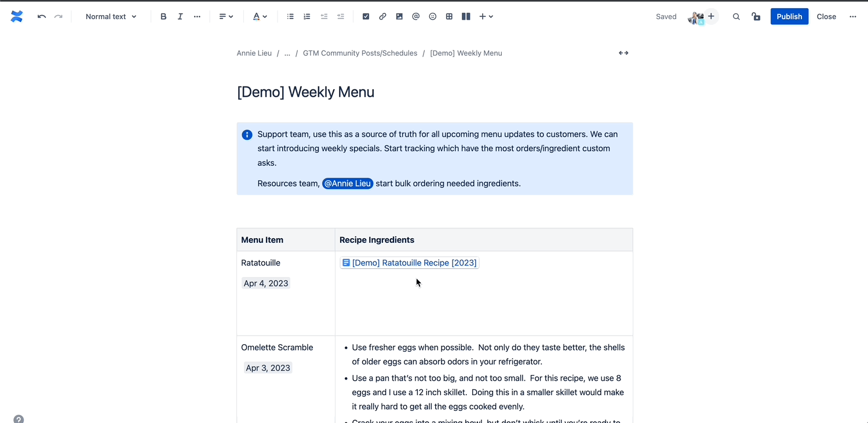The image size is (868, 423).
Task: Click the @Annie Lieu mention
Action: [x=348, y=184]
